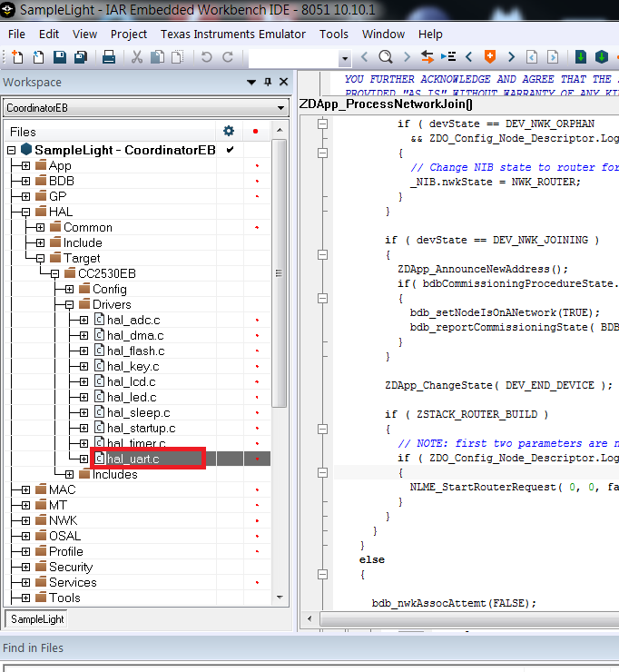The width and height of the screenshot is (619, 672).
Task: Select hal_sleep.c in the file tree
Action: (x=138, y=412)
